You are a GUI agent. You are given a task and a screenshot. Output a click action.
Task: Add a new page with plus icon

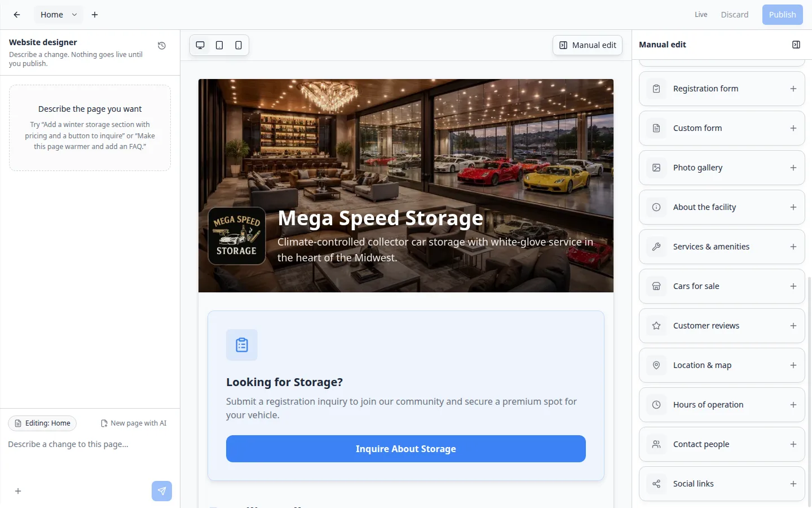pyautogui.click(x=95, y=15)
